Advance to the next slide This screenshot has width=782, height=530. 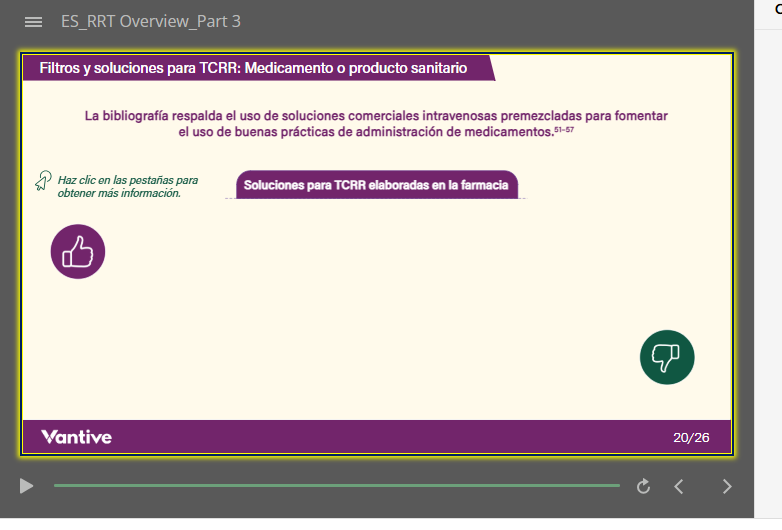pos(727,486)
